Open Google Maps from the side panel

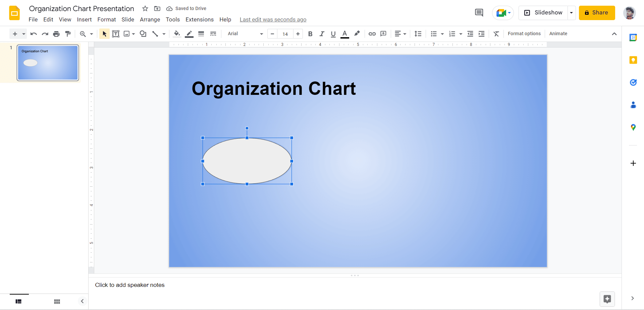tap(633, 127)
